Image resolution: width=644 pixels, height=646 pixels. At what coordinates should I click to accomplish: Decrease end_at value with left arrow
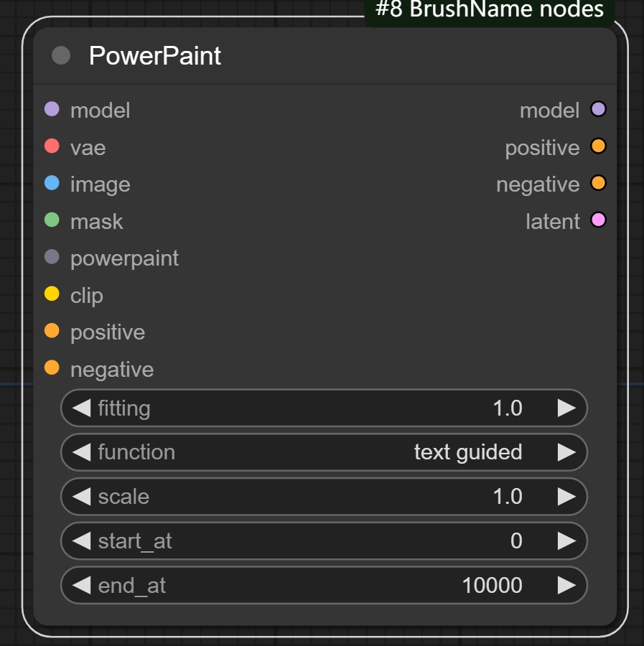tap(82, 586)
